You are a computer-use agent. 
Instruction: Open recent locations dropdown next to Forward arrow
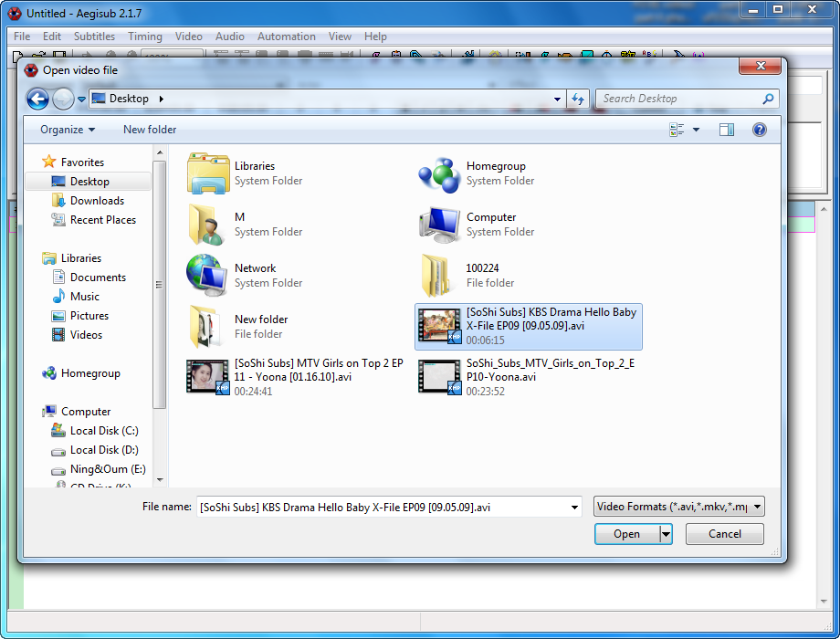click(81, 100)
